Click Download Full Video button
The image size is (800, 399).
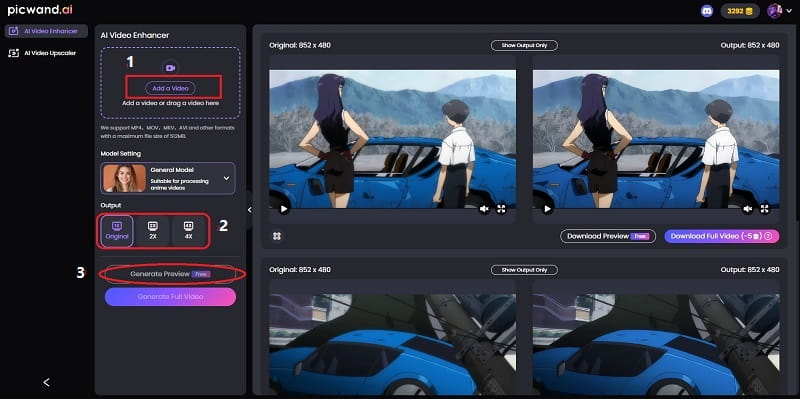click(x=721, y=236)
